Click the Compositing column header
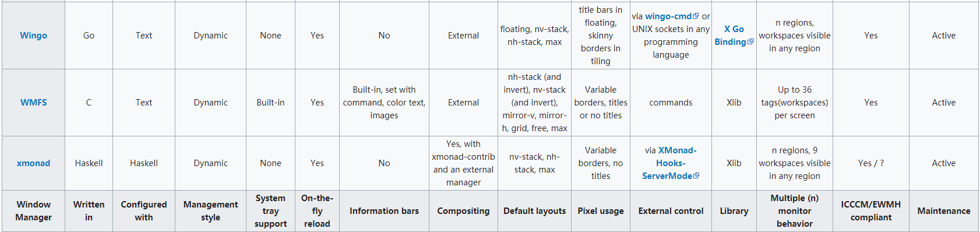The image size is (980, 232). tap(463, 211)
